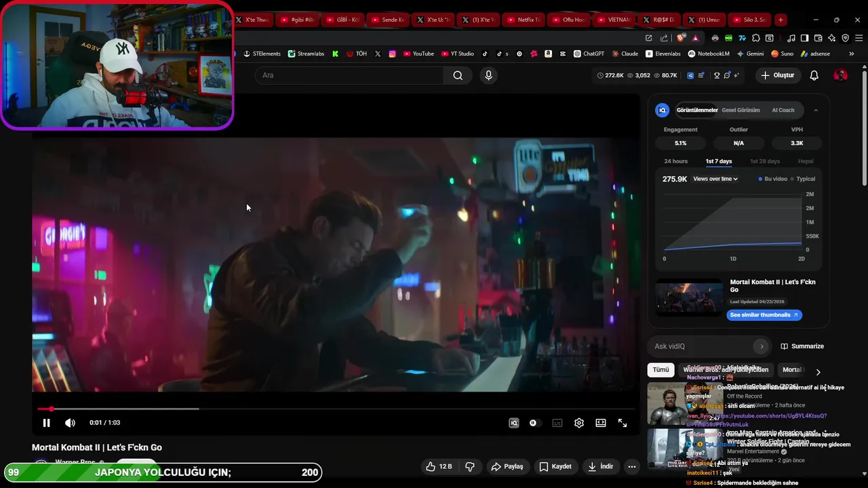Open the three-dot more actions menu

tap(632, 466)
